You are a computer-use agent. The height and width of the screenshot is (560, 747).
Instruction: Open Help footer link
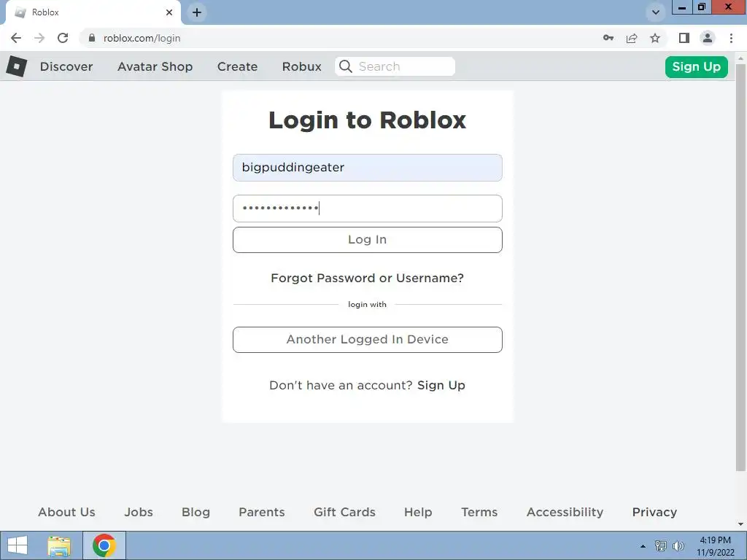click(x=418, y=512)
